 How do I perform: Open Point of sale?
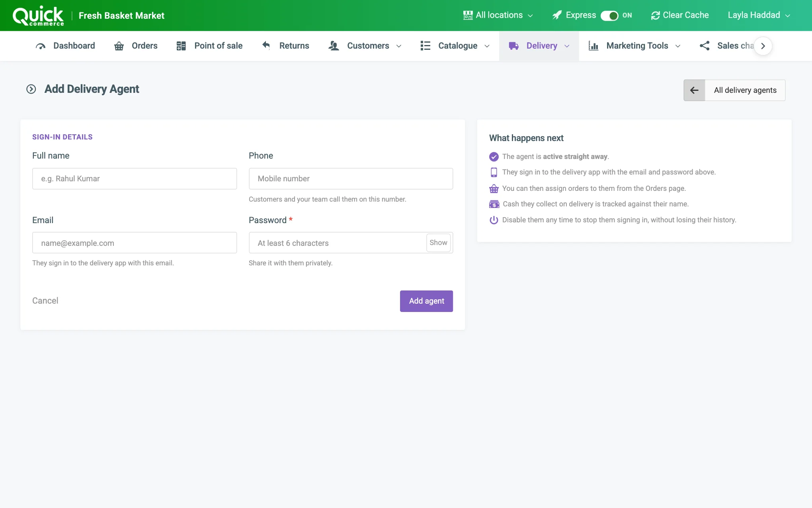209,46
